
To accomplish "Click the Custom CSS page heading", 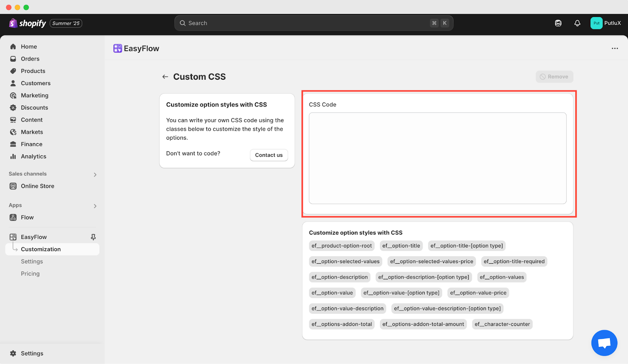I will point(199,77).
